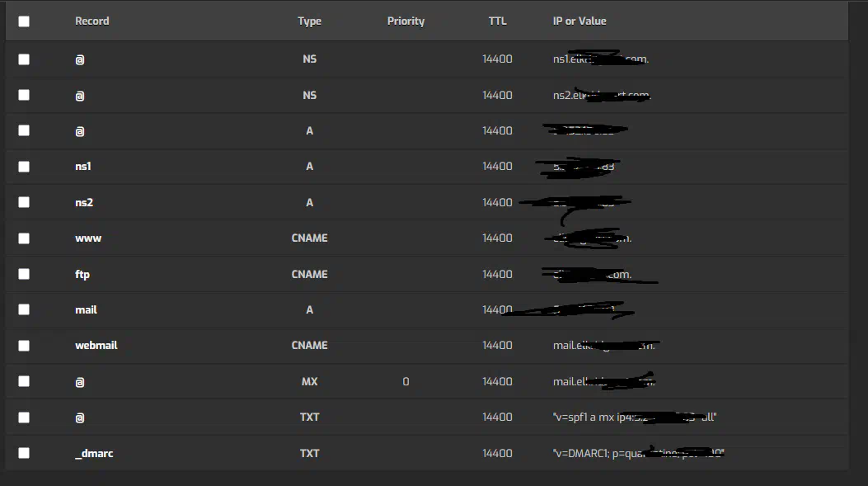Tick the select-all checkbox in header
This screenshot has height=486, width=868.
tap(24, 21)
